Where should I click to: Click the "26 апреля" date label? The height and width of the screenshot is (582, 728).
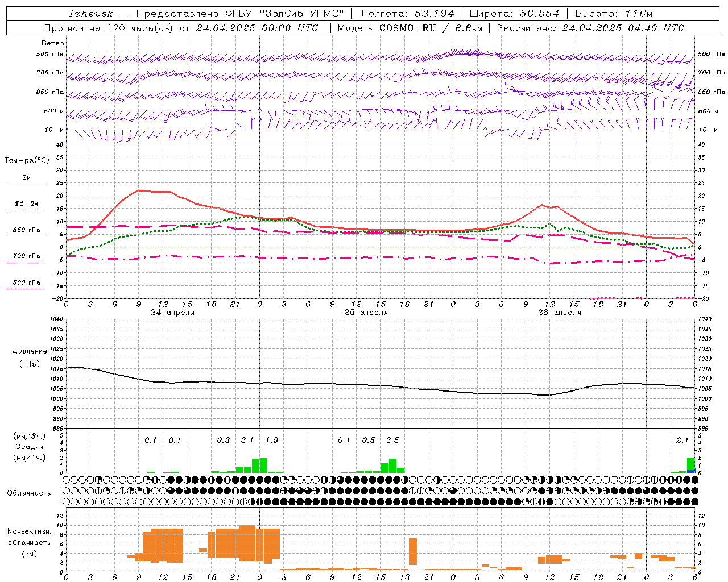(559, 313)
